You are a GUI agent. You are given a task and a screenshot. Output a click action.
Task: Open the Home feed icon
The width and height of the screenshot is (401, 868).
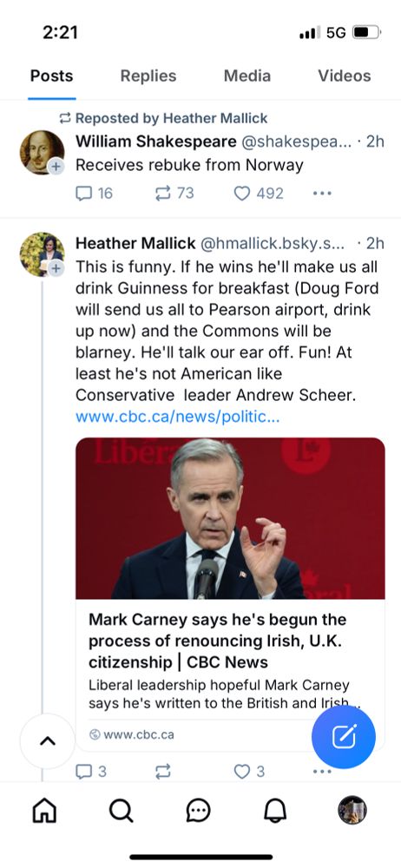(x=45, y=811)
